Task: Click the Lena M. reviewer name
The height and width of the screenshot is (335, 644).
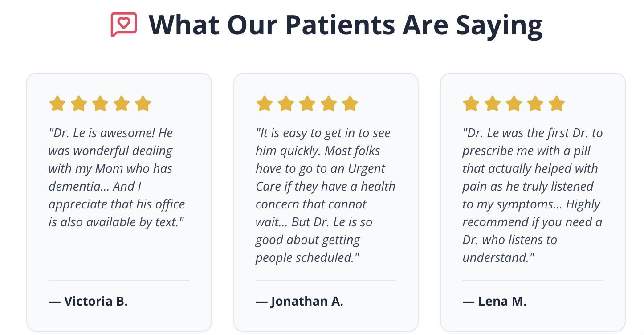Action: 494,301
